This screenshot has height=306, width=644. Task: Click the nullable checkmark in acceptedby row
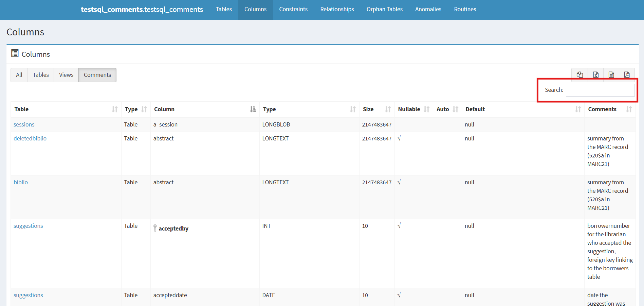coord(399,225)
